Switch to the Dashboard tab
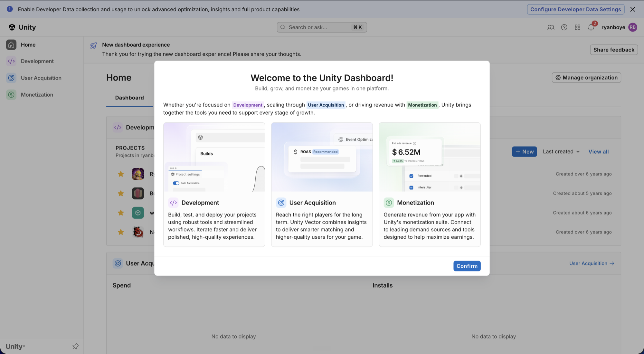644x354 pixels. [x=129, y=98]
